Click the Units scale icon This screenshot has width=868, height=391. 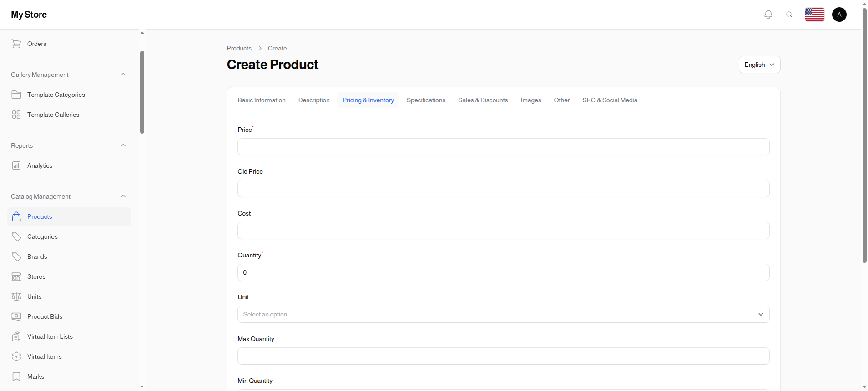pyautogui.click(x=16, y=296)
